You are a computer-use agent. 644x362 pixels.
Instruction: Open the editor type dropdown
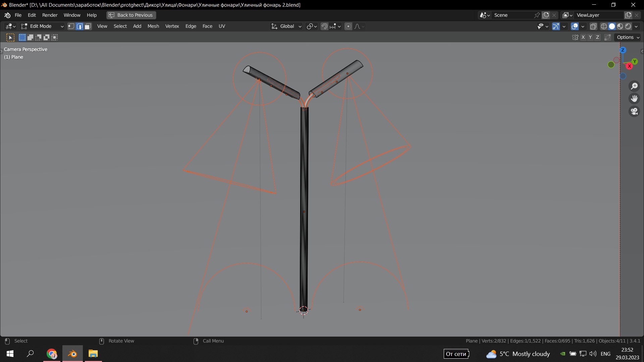[x=10, y=26]
